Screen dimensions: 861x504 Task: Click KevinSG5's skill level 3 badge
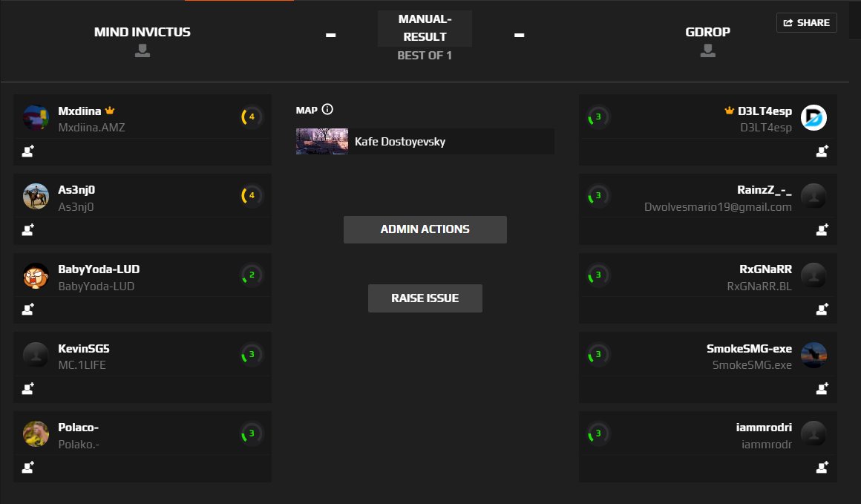point(252,355)
